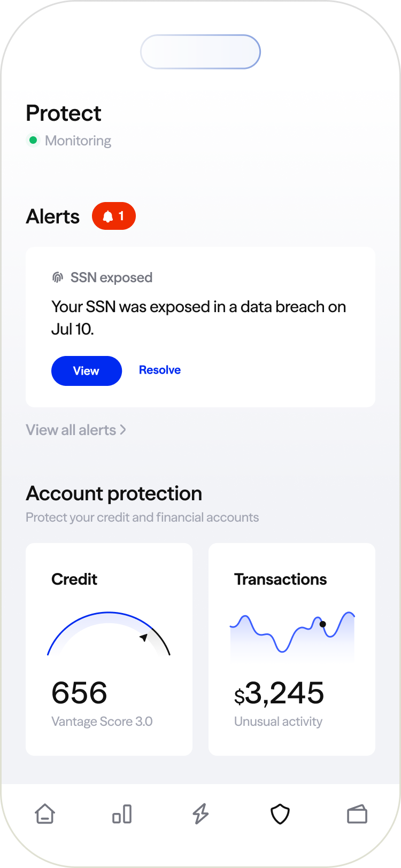Tap the 656 credit score value

(79, 693)
